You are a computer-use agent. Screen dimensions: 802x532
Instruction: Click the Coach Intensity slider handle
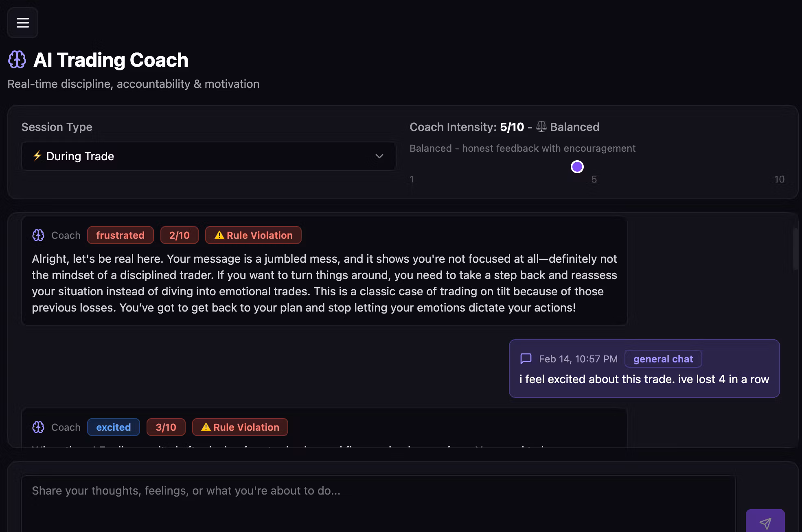pos(577,167)
